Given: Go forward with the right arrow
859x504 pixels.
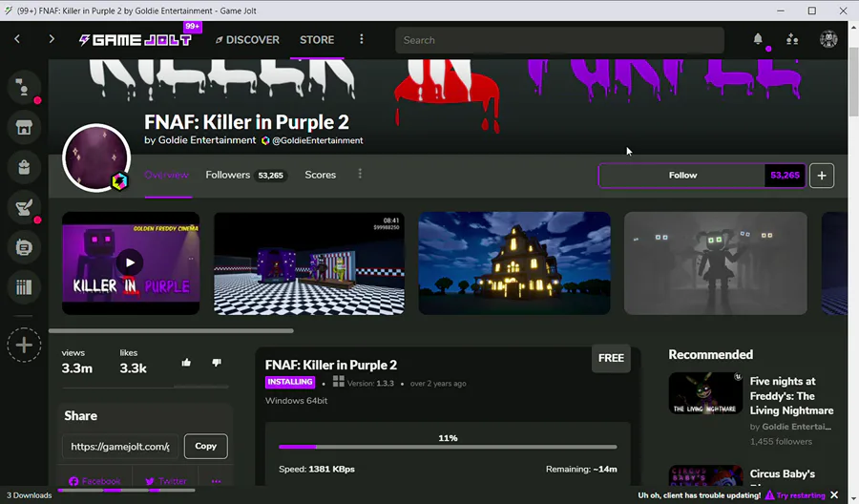Looking at the screenshot, I should (52, 39).
